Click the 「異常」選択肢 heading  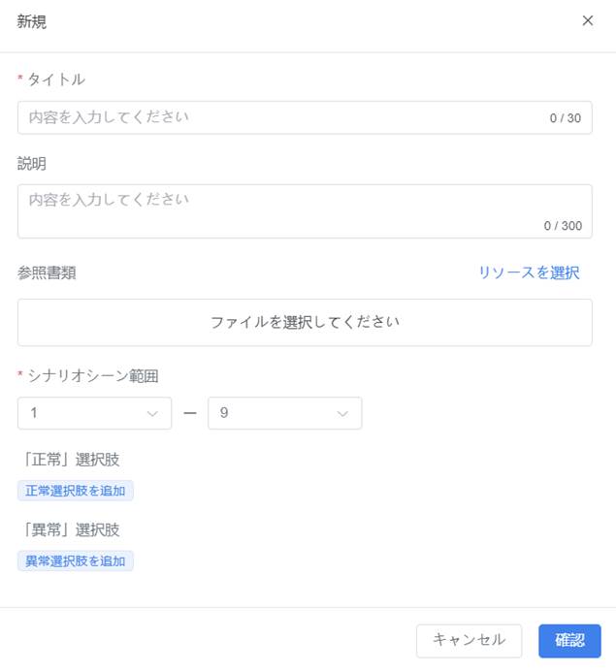71,529
